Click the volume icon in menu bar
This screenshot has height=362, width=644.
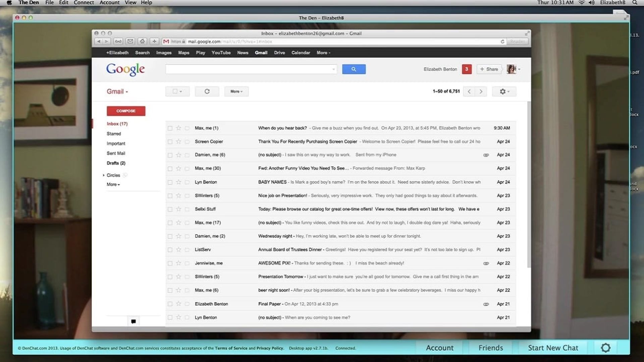click(591, 2)
